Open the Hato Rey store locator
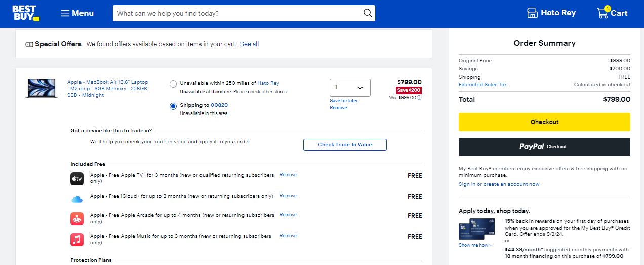644x265 pixels. pos(551,13)
